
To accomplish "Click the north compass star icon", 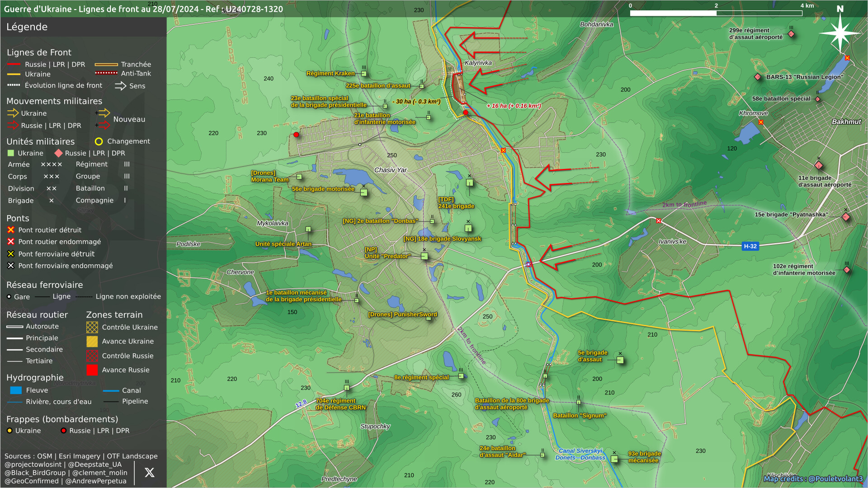I will 840,33.
